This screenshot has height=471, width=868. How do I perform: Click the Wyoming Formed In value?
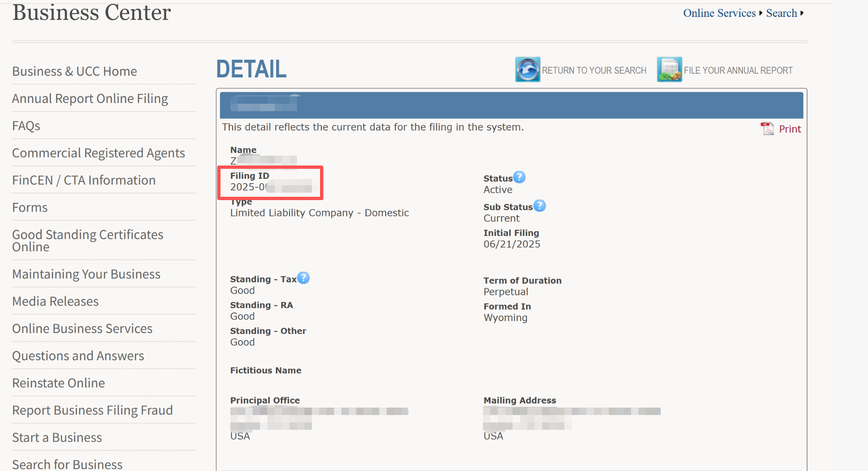click(x=505, y=318)
